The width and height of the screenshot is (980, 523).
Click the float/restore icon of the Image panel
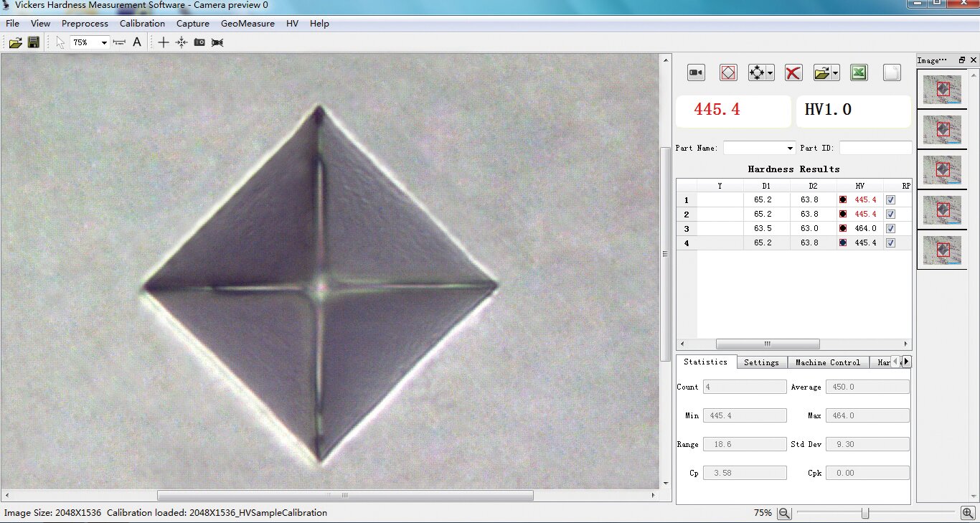tap(962, 60)
